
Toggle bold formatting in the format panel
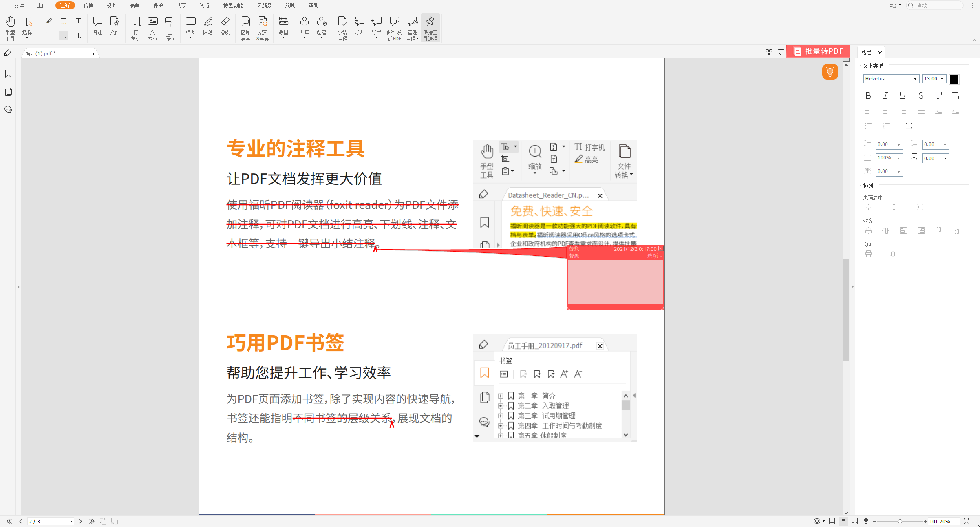coord(868,95)
